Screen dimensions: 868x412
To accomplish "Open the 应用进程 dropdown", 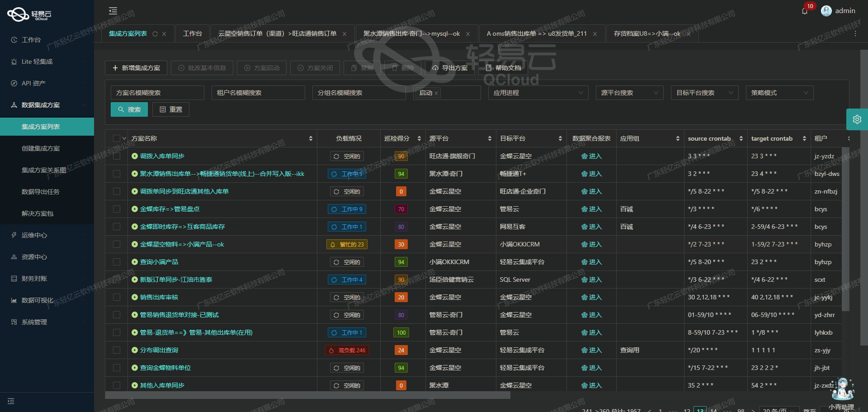I will [x=538, y=93].
